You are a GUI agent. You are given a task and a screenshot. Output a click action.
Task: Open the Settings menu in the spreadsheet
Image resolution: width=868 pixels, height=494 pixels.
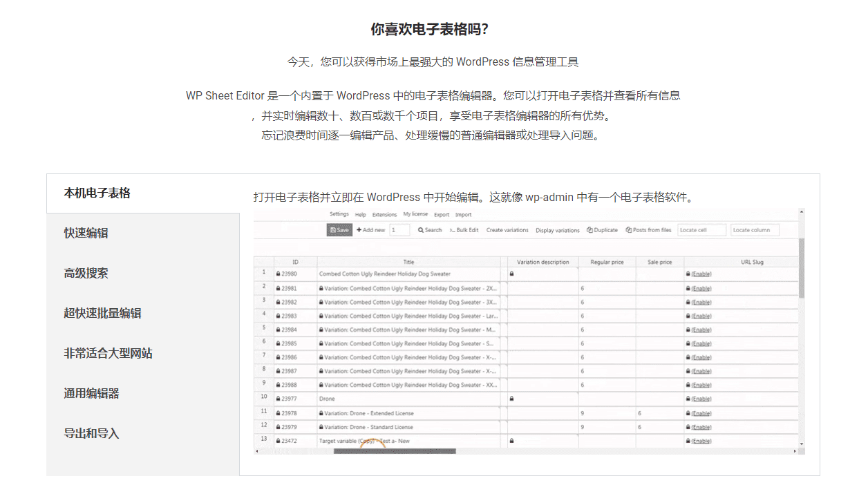click(339, 214)
